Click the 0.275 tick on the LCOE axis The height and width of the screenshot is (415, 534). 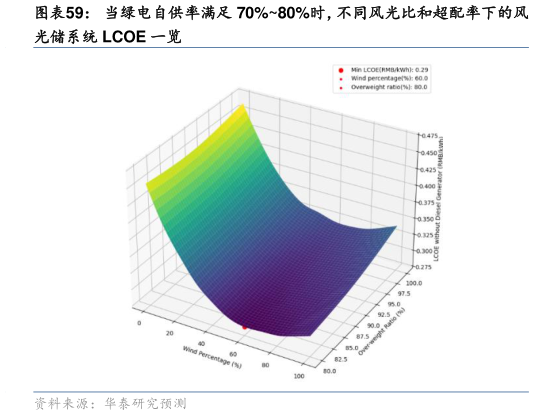424,267
